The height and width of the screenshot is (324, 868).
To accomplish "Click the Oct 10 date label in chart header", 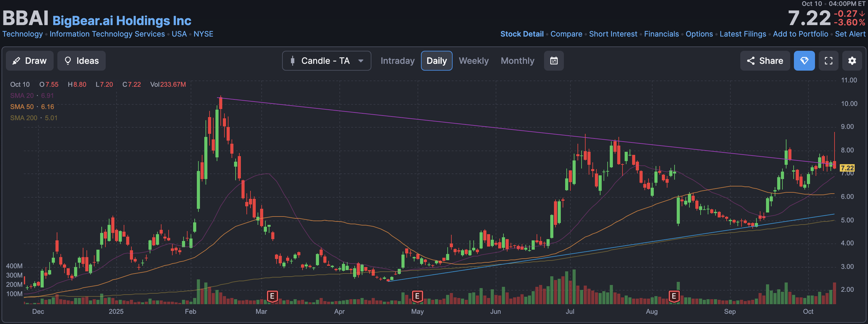I will 20,85.
